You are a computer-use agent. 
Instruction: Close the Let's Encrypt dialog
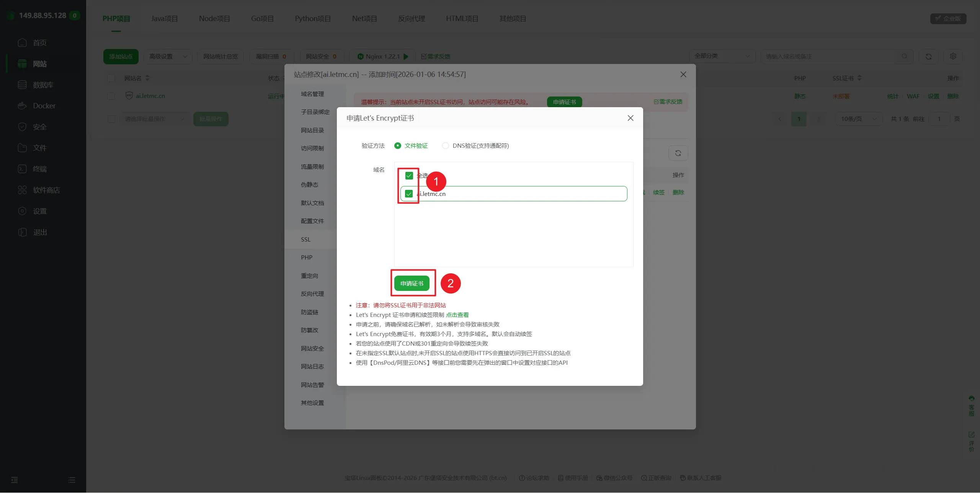point(630,118)
